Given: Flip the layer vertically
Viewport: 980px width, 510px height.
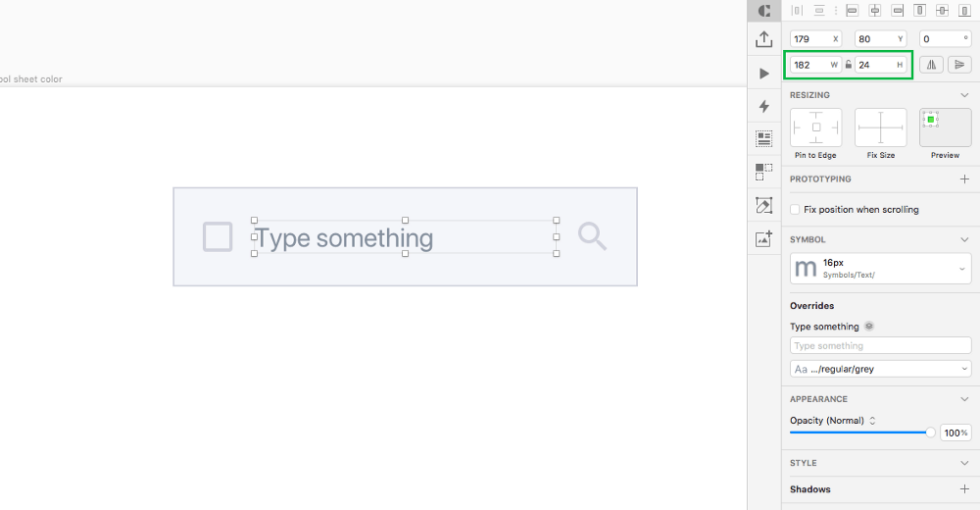Looking at the screenshot, I should tap(959, 65).
